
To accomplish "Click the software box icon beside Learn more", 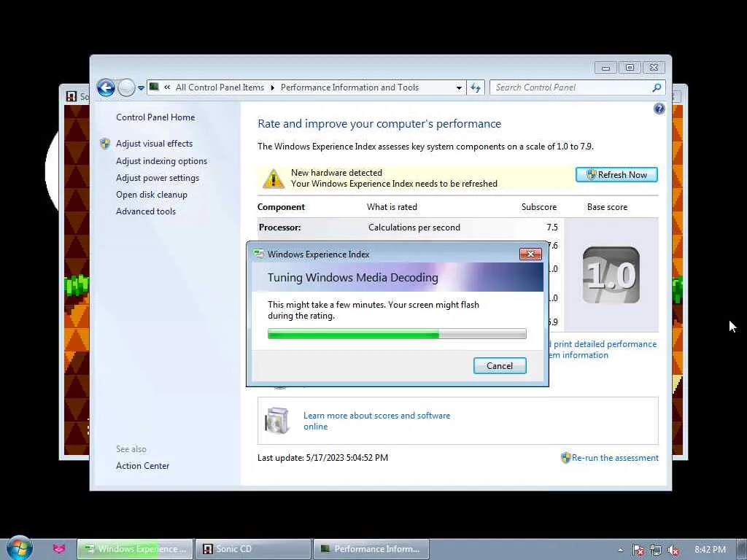I will (x=277, y=420).
